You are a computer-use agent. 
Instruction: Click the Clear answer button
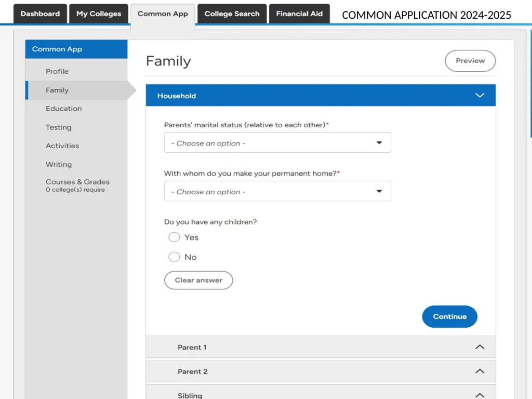[x=198, y=280]
